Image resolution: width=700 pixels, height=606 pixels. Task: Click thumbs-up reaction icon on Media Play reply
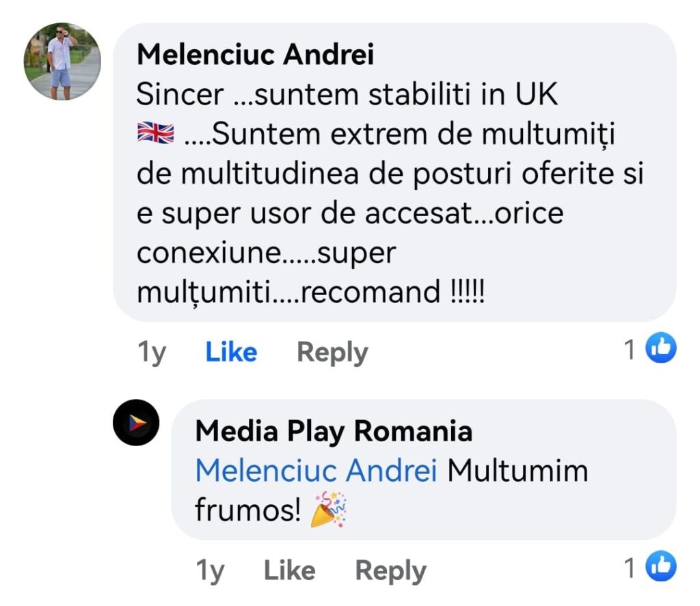pos(661,567)
